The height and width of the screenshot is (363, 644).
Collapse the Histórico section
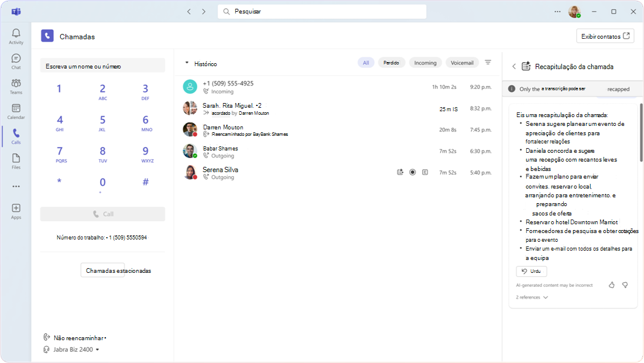tap(187, 63)
